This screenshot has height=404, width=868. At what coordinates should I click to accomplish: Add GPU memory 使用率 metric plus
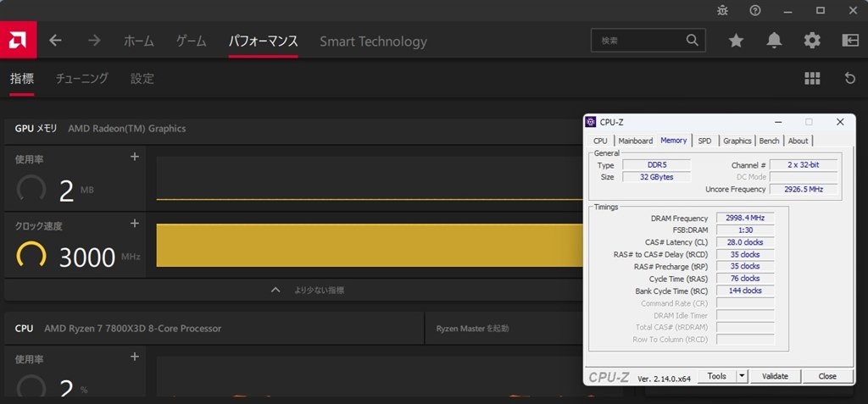135,157
